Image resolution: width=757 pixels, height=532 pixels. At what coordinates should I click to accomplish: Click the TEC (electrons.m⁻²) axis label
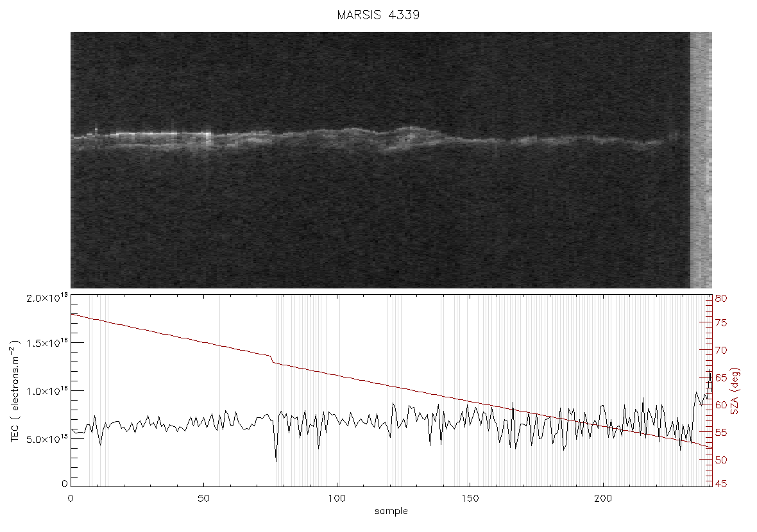(15, 391)
